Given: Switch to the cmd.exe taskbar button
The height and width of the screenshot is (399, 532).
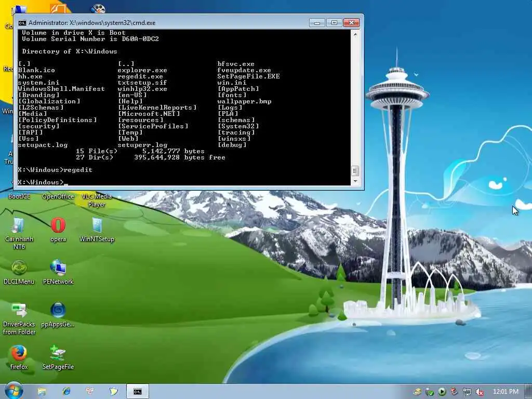Looking at the screenshot, I should (x=137, y=392).
